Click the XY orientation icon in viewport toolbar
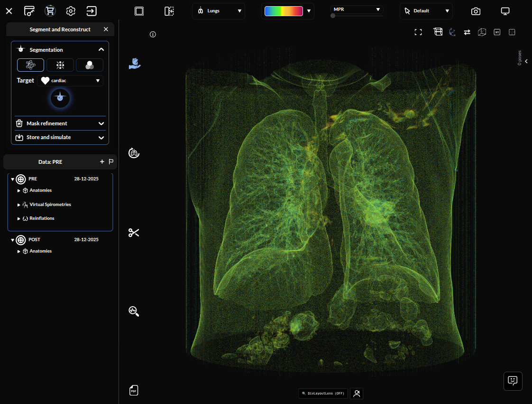Viewport: 532px width, 404px height. [497, 32]
